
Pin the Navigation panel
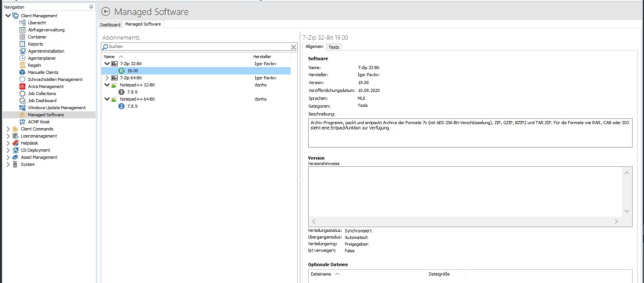click(x=91, y=7)
